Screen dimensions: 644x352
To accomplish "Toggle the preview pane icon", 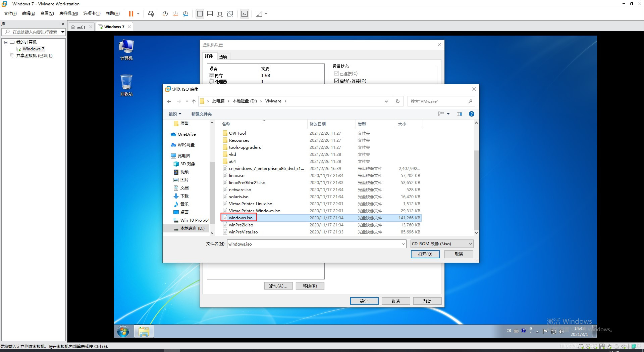I will coord(460,114).
